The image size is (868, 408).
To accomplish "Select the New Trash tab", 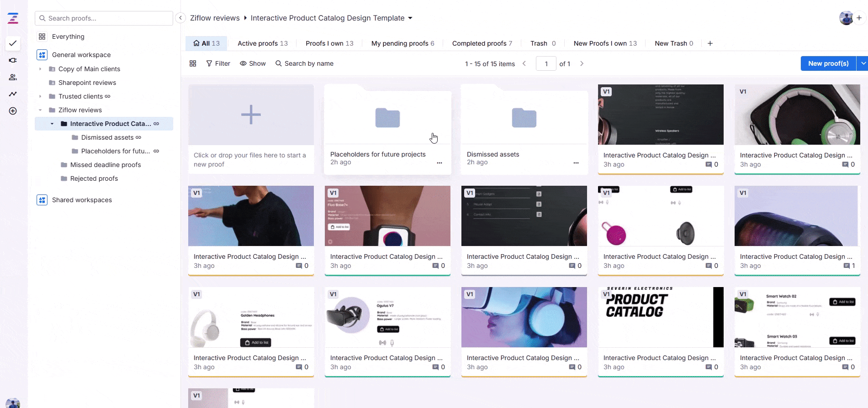I will (x=674, y=43).
